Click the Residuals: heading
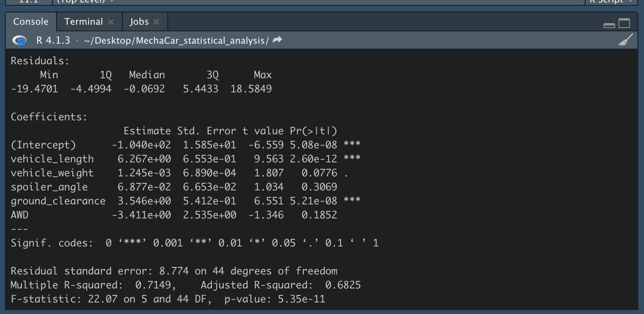The height and width of the screenshot is (314, 644). coord(40,61)
